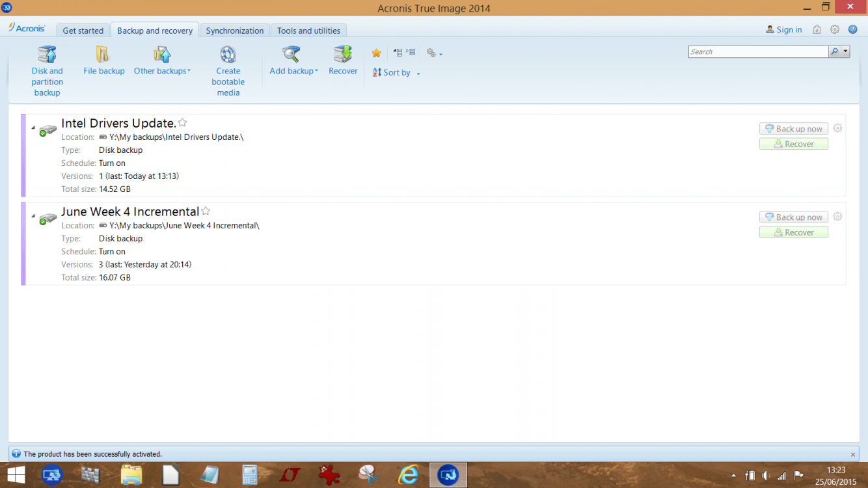The image size is (868, 488).
Task: Click the yellow star favorites filter icon
Action: point(376,53)
